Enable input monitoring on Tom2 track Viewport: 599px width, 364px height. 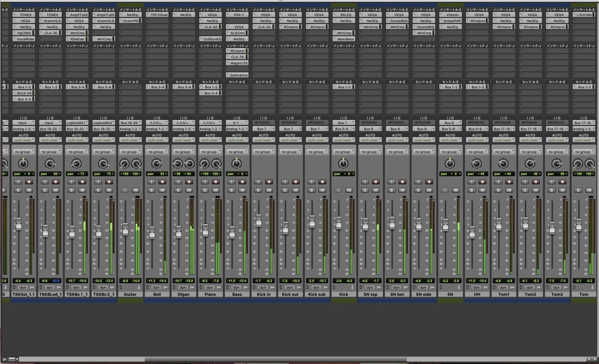pyautogui.click(x=525, y=182)
